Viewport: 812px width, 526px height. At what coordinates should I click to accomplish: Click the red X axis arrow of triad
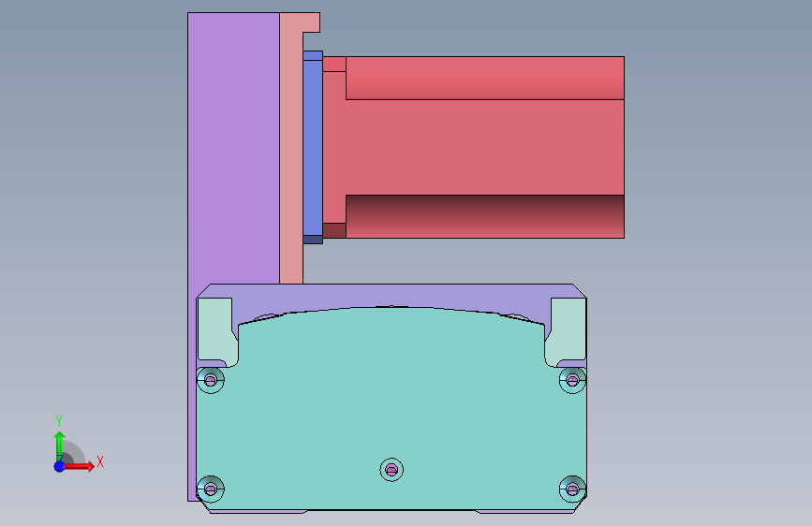[80, 466]
